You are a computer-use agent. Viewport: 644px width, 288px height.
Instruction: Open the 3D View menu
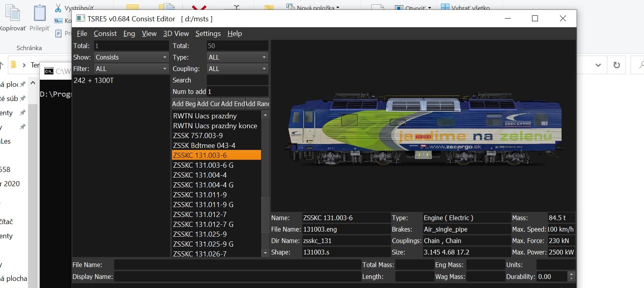[x=176, y=34]
